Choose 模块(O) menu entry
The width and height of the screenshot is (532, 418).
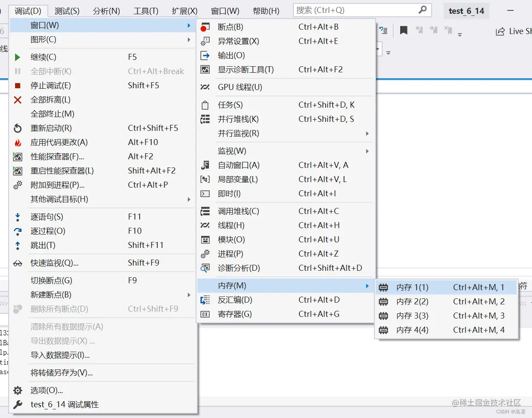tap(285, 240)
